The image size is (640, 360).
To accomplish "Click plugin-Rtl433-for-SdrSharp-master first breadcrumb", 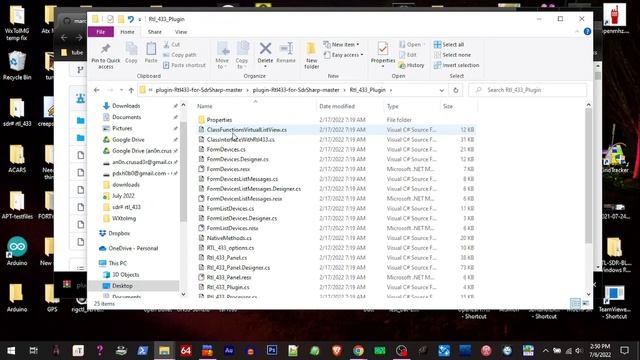I will [199, 90].
